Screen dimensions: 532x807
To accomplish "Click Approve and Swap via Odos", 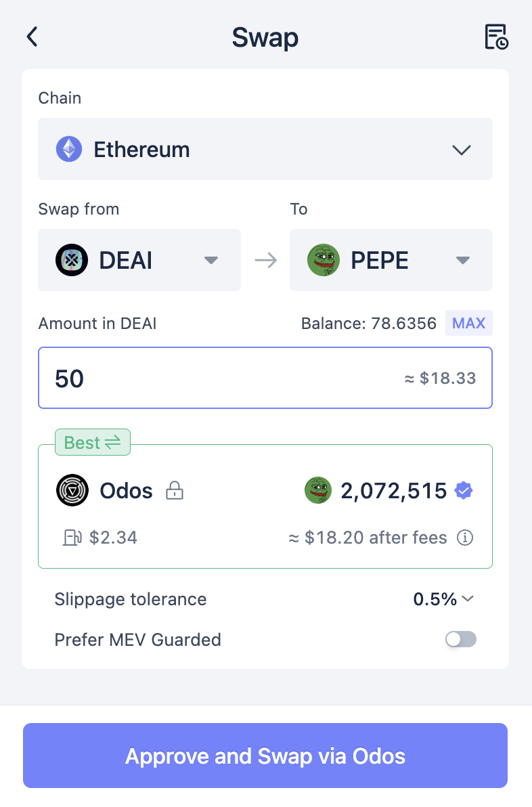I will click(265, 756).
